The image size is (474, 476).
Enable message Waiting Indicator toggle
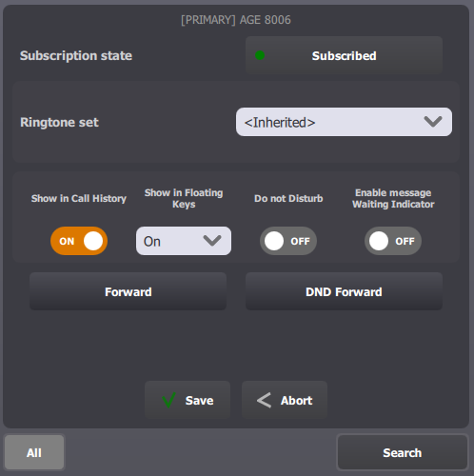pos(393,241)
